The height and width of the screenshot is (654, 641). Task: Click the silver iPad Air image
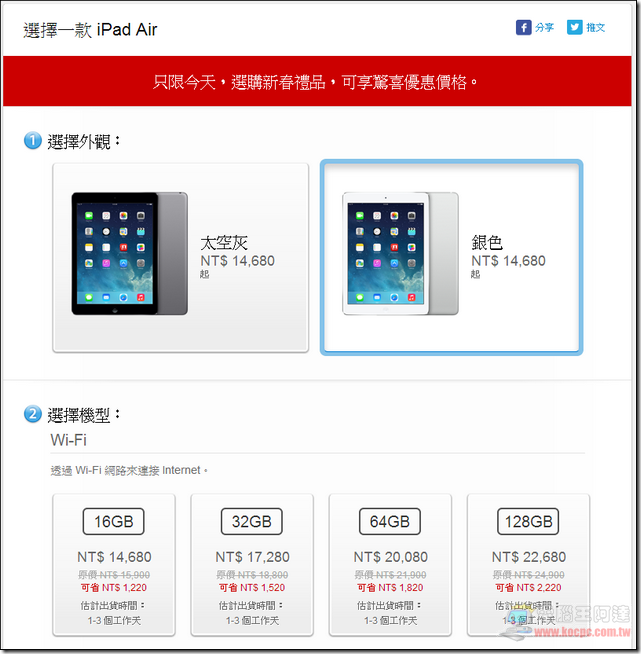[x=400, y=254]
